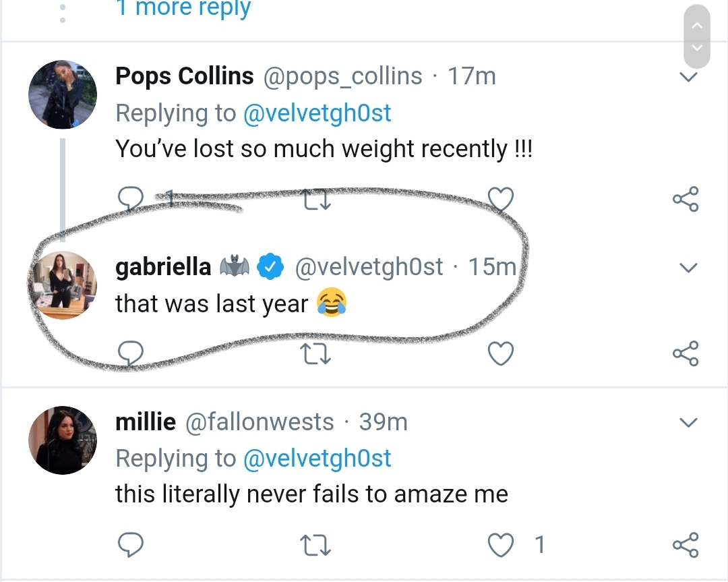Screen dimensions: 728x582
Task: Open options chevron on Pops Collins' tweet
Action: pos(688,77)
